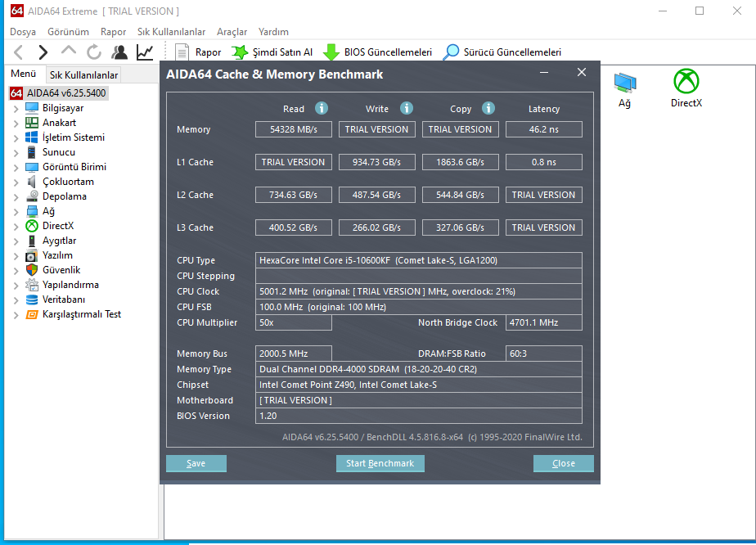Open the Ağ network icon in the right pane

(625, 82)
